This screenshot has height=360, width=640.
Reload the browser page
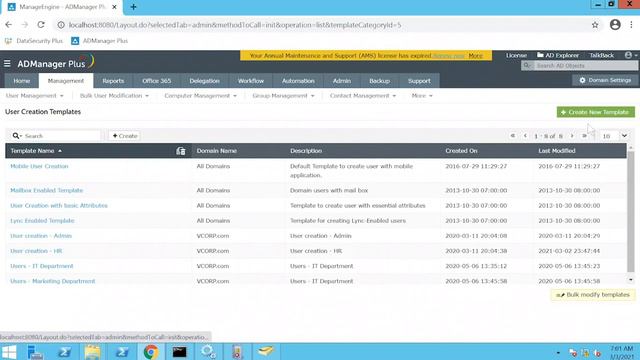pos(41,25)
